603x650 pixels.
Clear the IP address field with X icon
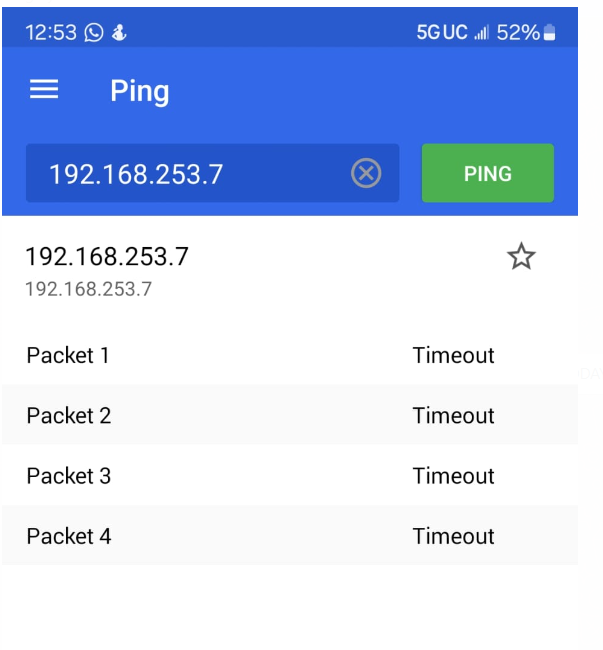click(366, 174)
